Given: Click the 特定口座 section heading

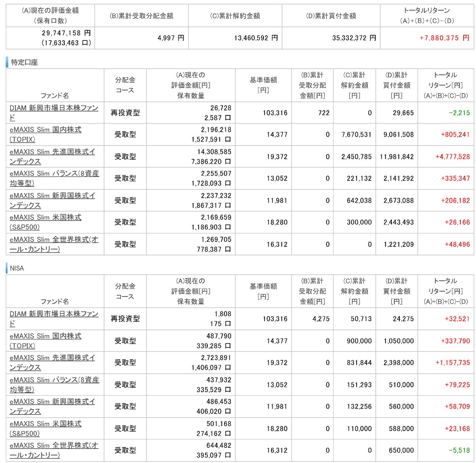Looking at the screenshot, I should tap(24, 62).
